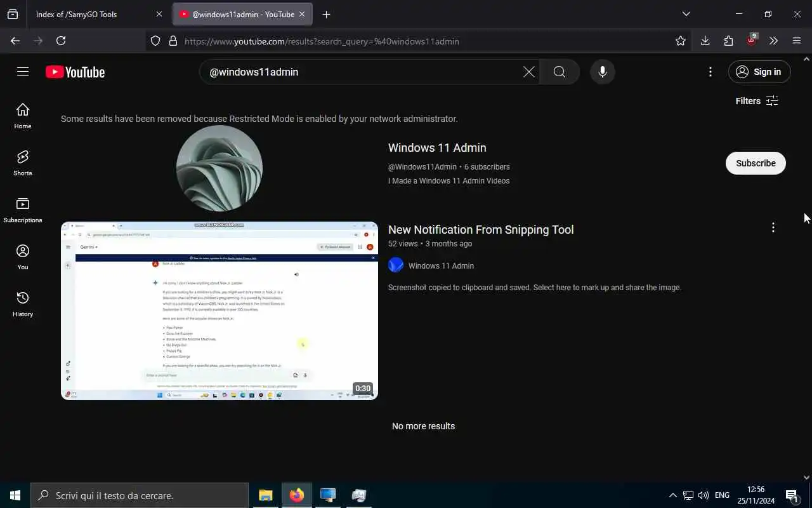Open the computer monitor taskbar app
This screenshot has height=508, width=812.
pos(327,495)
